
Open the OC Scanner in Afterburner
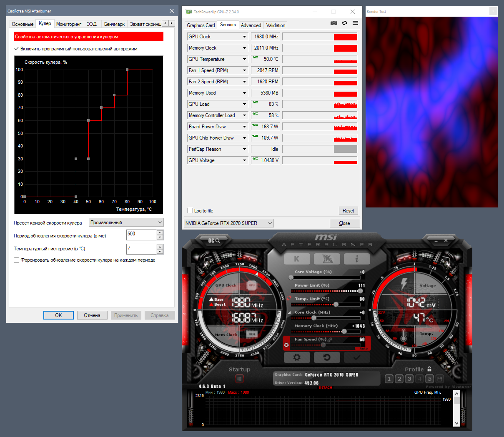pyautogui.click(x=214, y=240)
